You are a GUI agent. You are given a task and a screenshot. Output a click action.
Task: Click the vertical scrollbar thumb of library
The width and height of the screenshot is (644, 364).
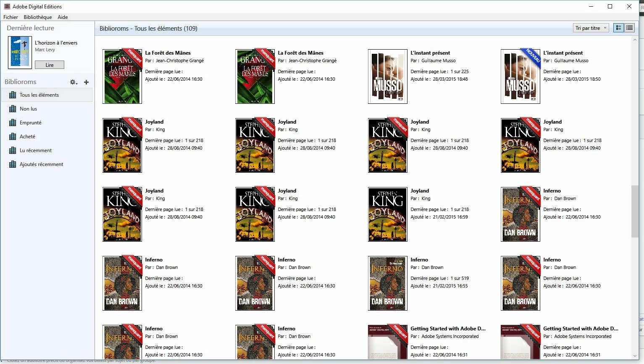635,211
